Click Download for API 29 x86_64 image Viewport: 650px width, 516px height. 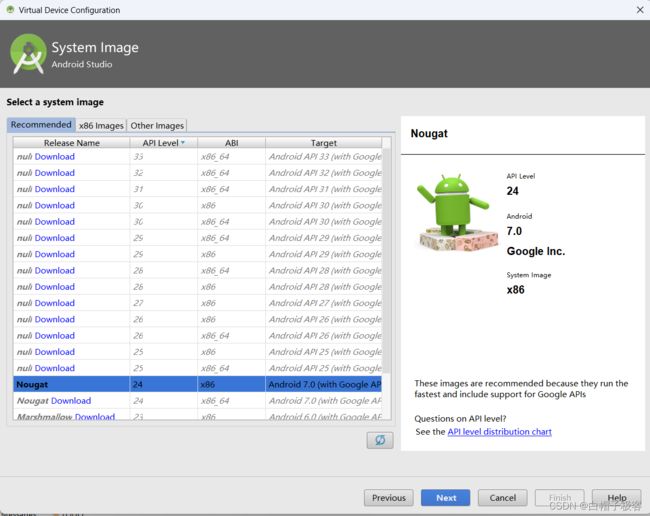(55, 238)
